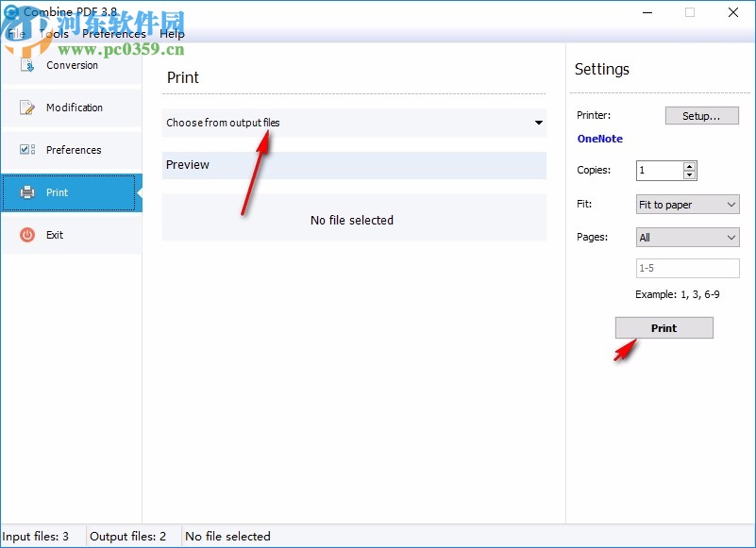Open the Modification panel icon
This screenshot has width=756, height=548.
(x=26, y=108)
